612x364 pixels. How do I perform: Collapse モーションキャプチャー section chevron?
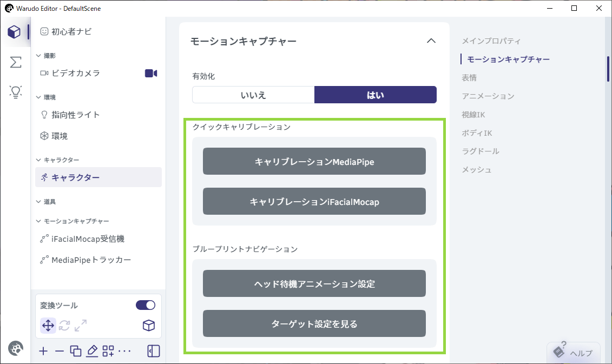pos(431,41)
